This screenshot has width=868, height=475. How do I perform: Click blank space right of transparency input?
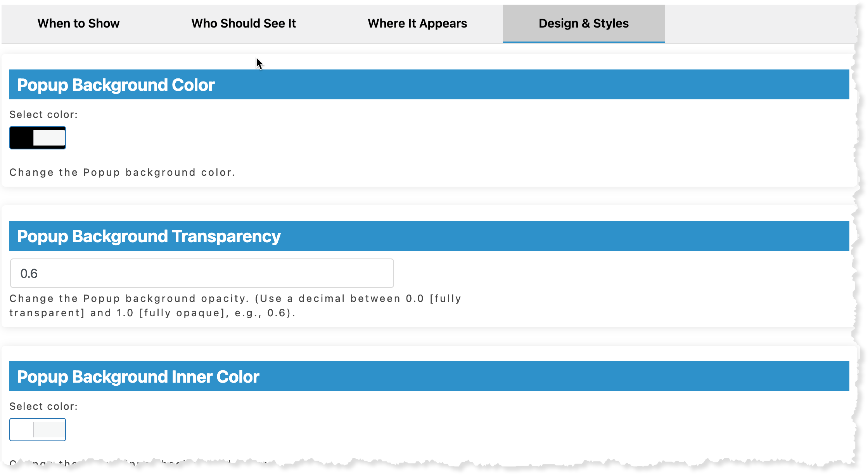[621, 273]
